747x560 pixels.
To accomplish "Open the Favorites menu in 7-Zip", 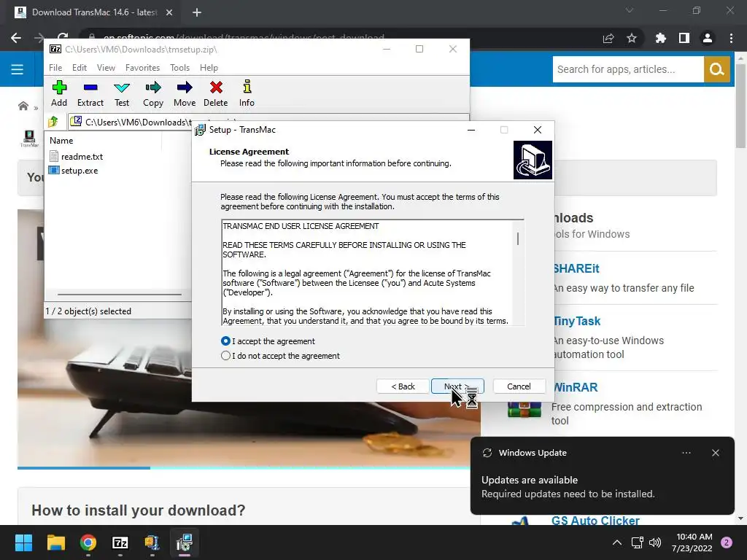I will pyautogui.click(x=142, y=68).
